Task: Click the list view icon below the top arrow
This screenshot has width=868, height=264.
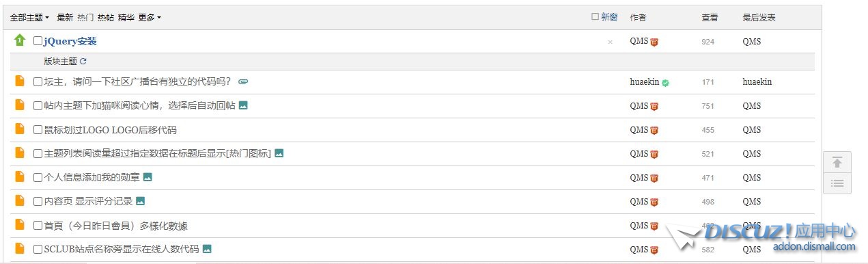Action: (x=837, y=183)
